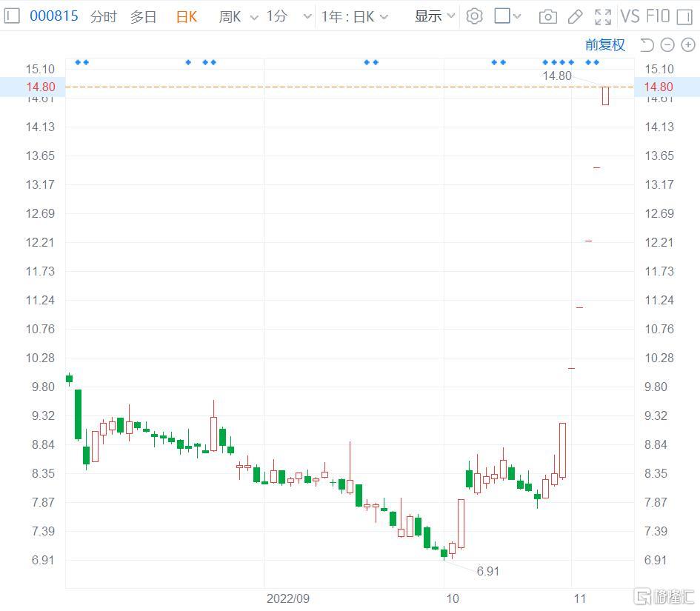Open the 1年:日K range dropdown
The width and height of the screenshot is (700, 611).
pyautogui.click(x=355, y=16)
